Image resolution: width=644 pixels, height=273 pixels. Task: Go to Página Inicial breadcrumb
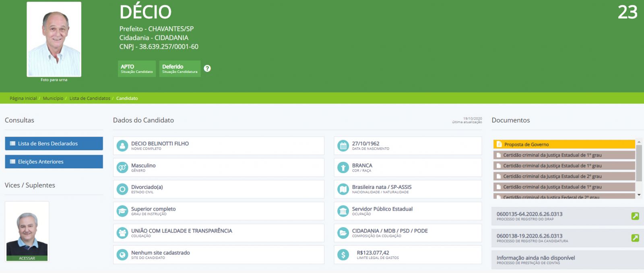pos(23,98)
